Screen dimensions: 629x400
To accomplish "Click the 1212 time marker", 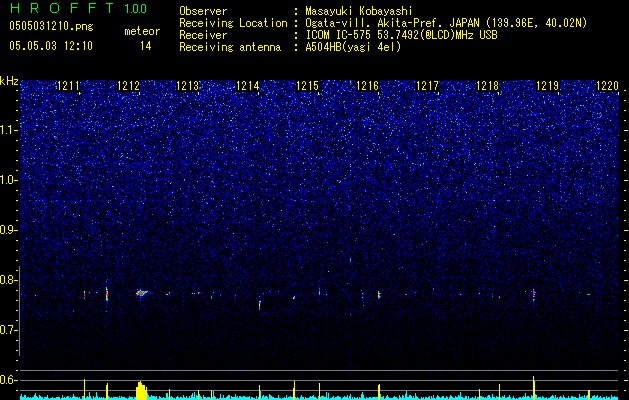I will [128, 86].
